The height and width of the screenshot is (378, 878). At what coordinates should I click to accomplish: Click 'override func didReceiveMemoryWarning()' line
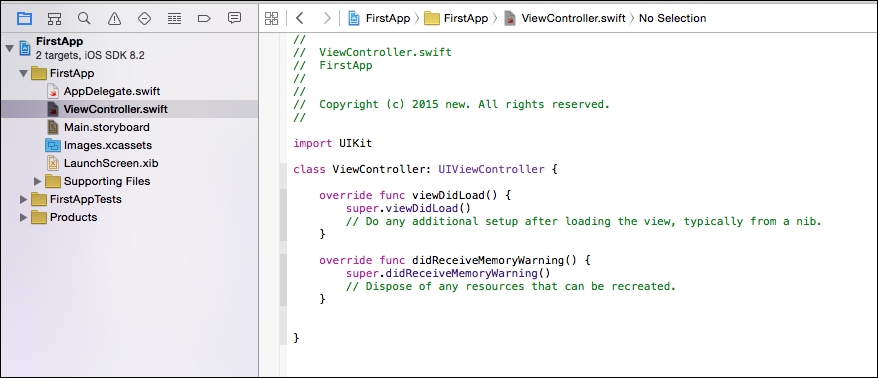point(455,260)
